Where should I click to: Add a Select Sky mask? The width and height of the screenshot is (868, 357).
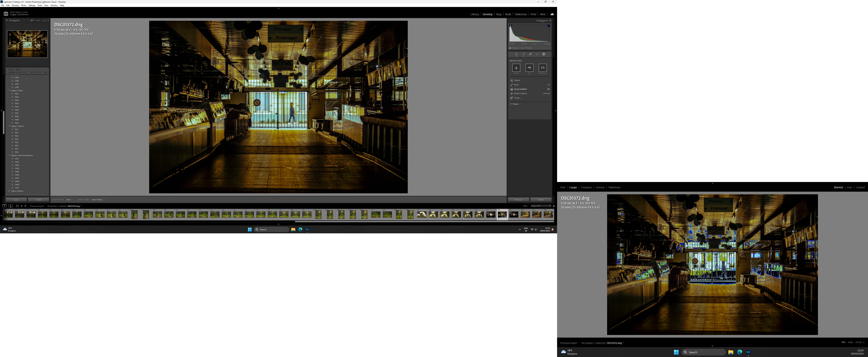tap(529, 68)
